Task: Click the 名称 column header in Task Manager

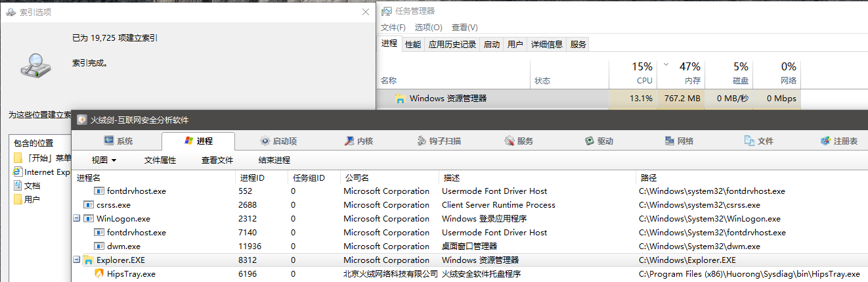Action: point(453,73)
